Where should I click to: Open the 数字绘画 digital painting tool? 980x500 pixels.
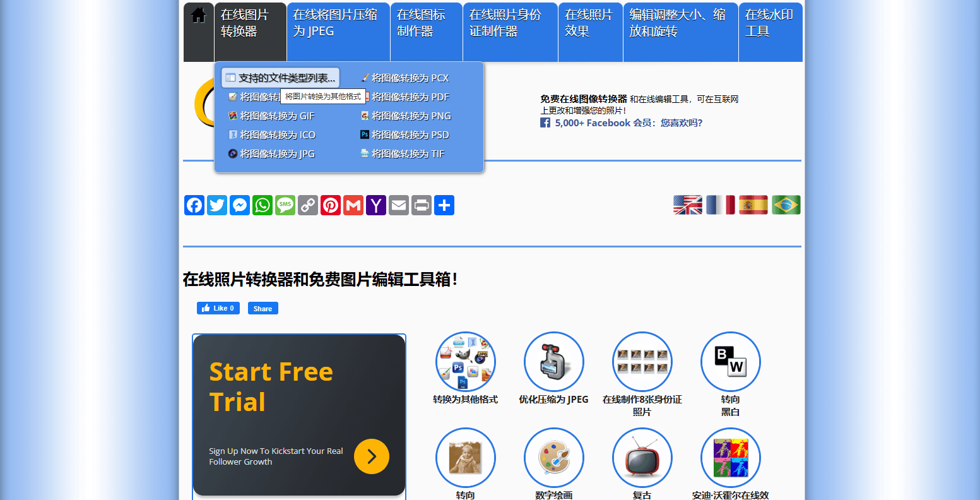(553, 457)
